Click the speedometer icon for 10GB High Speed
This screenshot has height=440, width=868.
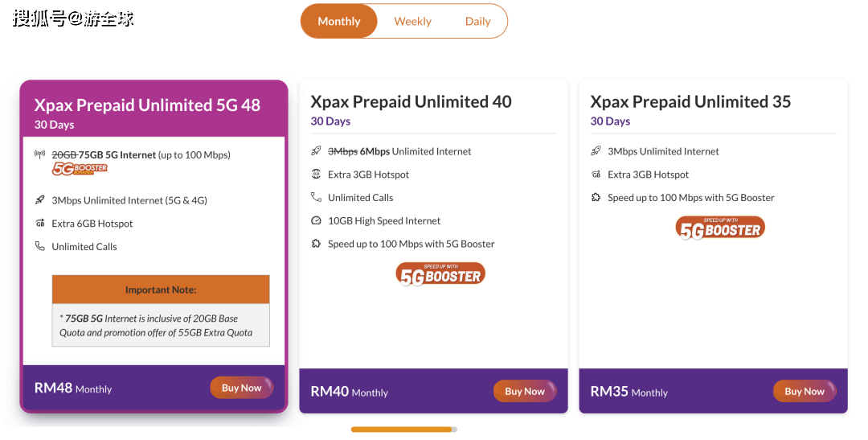pyautogui.click(x=316, y=220)
